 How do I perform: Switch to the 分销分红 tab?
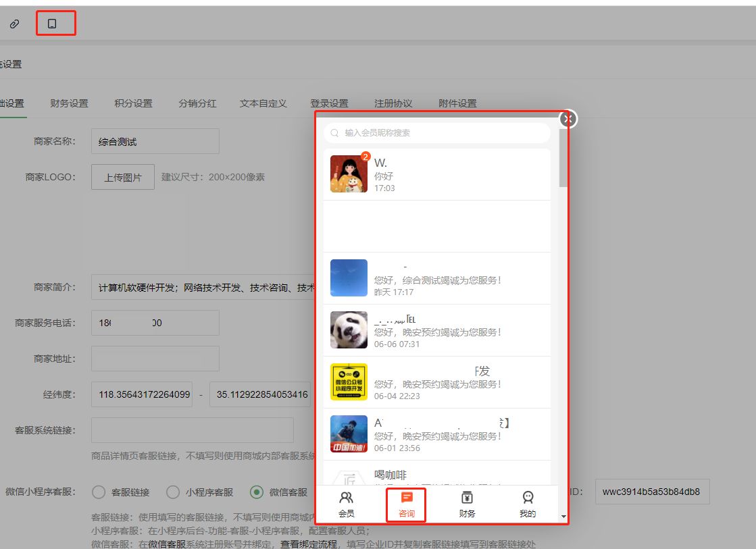(197, 103)
